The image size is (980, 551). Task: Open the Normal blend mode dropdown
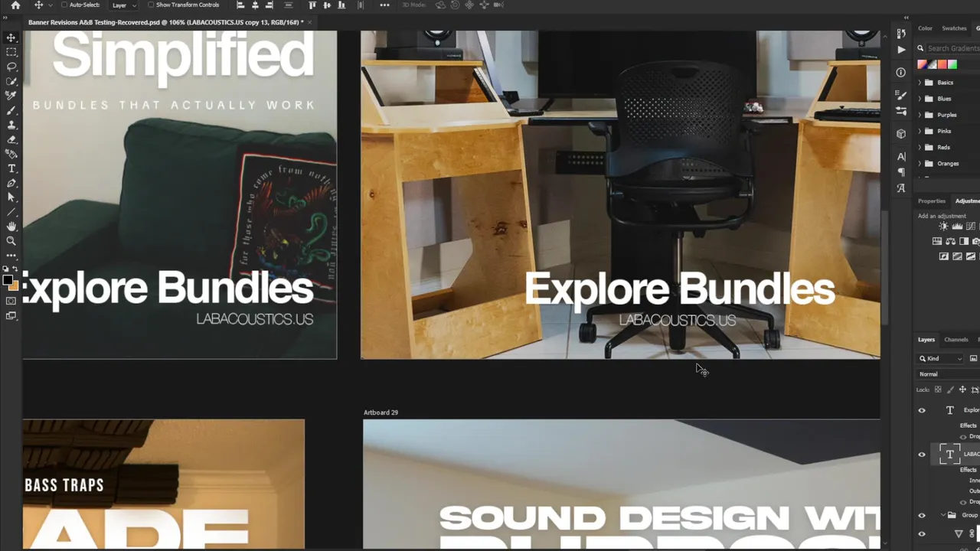949,374
